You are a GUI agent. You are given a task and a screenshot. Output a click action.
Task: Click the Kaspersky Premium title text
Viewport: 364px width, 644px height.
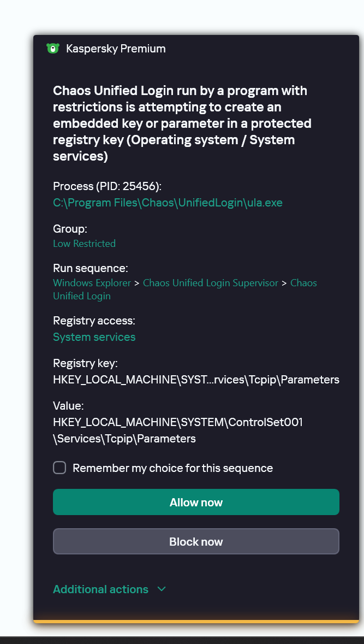[x=116, y=49]
